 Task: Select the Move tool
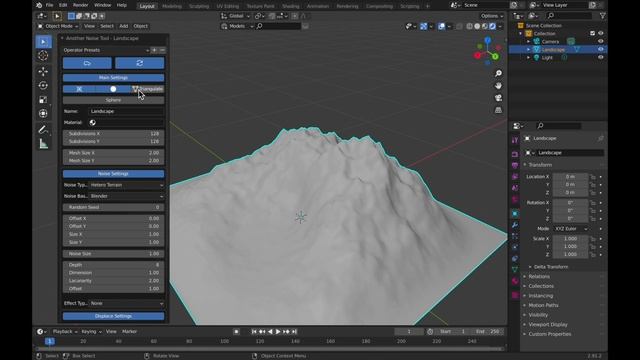43,71
